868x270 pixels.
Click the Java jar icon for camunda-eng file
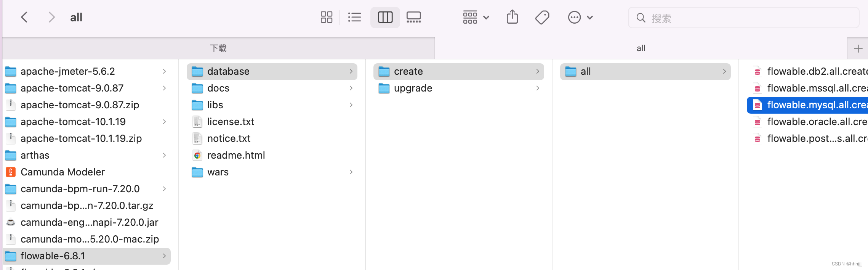[x=11, y=222]
